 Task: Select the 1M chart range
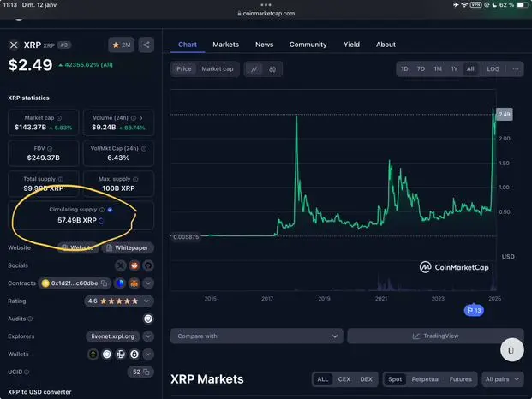click(438, 69)
